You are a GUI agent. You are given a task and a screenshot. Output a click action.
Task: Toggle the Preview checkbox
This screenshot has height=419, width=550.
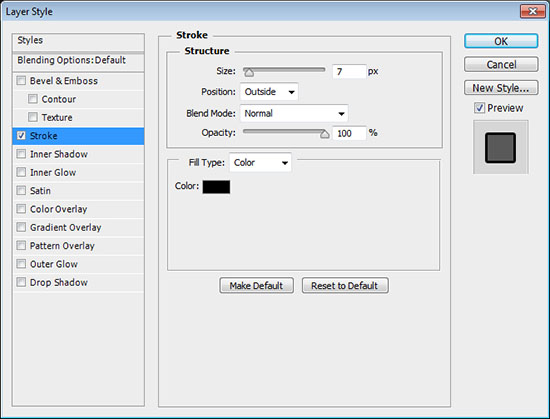coord(479,108)
